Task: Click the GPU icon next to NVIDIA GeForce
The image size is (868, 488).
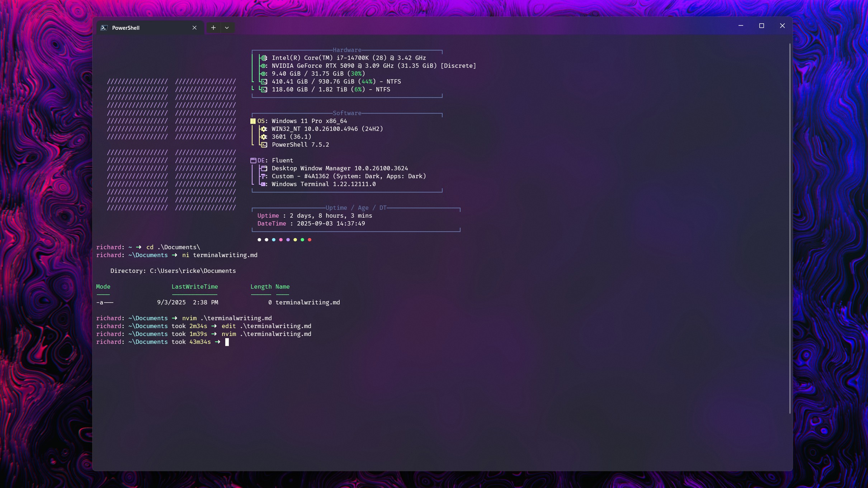Action: click(x=264, y=66)
